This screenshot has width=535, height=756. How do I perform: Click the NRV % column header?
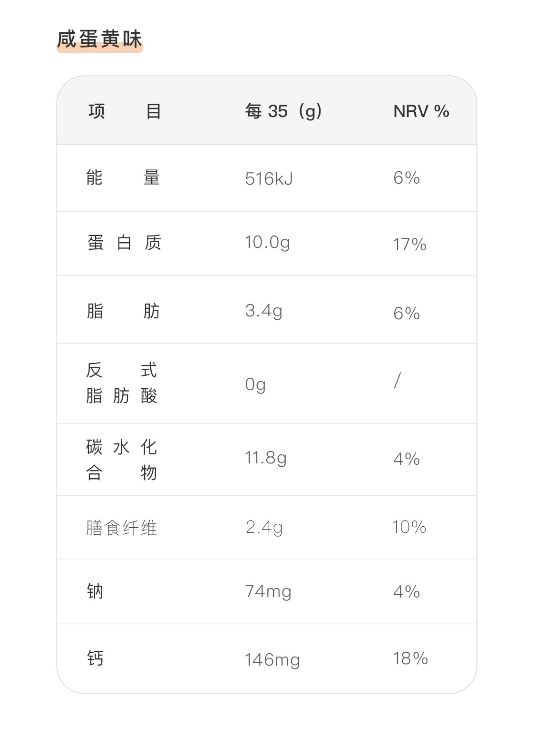coord(421,111)
